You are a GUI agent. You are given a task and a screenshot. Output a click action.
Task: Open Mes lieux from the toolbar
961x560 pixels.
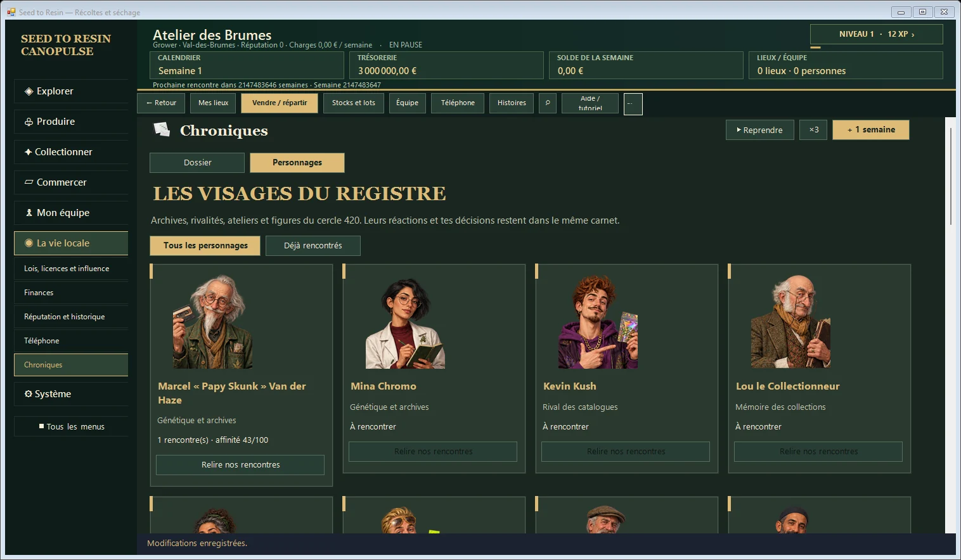(213, 103)
